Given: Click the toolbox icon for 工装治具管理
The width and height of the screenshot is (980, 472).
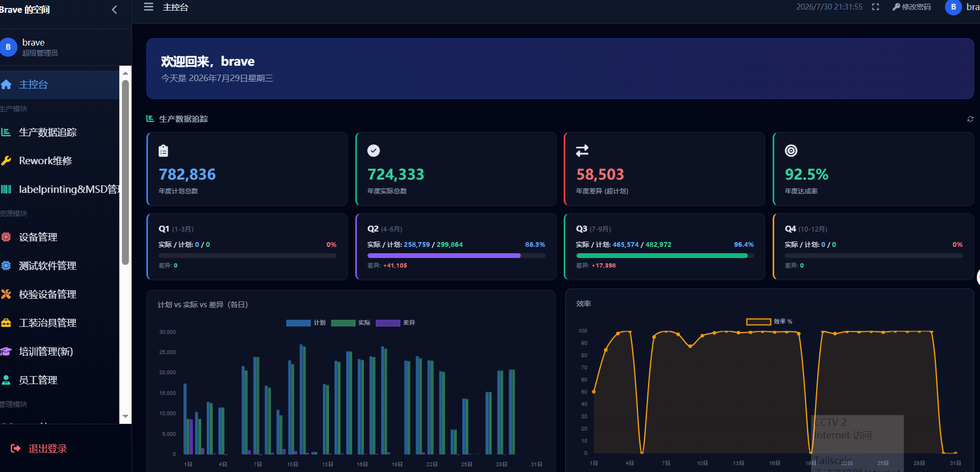Looking at the screenshot, I should (6, 323).
